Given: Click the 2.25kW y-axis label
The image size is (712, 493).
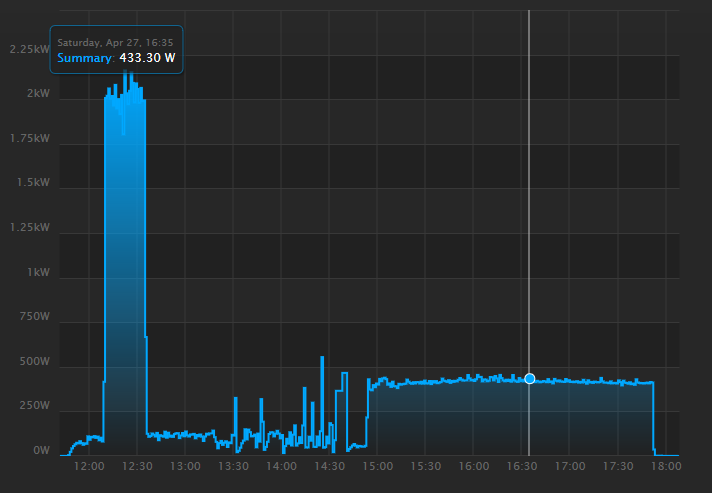Looking at the screenshot, I should 30,49.
